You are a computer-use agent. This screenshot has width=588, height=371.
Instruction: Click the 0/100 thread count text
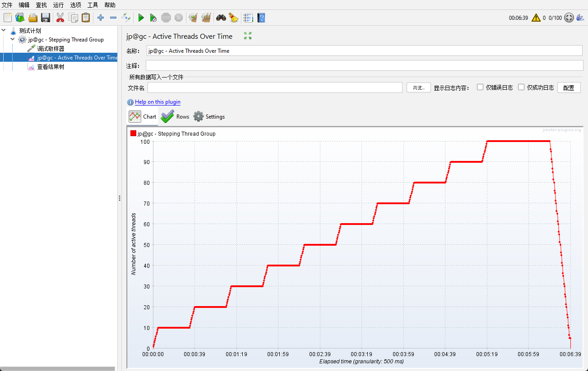(556, 18)
